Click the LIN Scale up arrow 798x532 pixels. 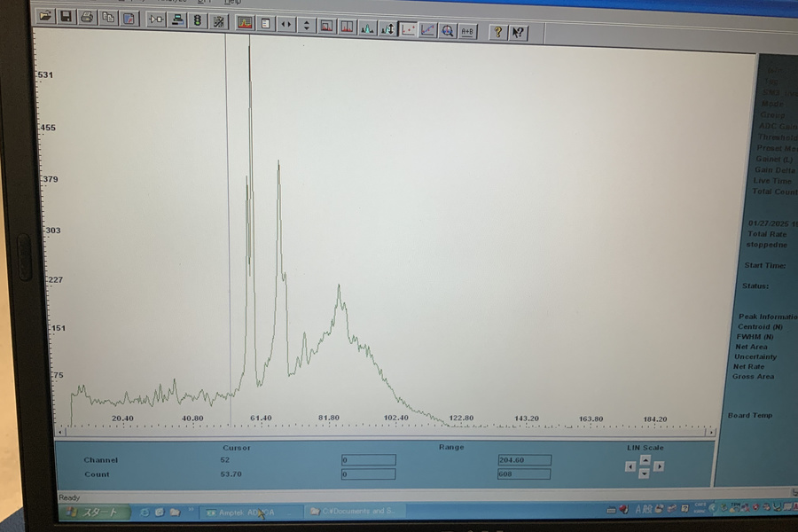(645, 458)
